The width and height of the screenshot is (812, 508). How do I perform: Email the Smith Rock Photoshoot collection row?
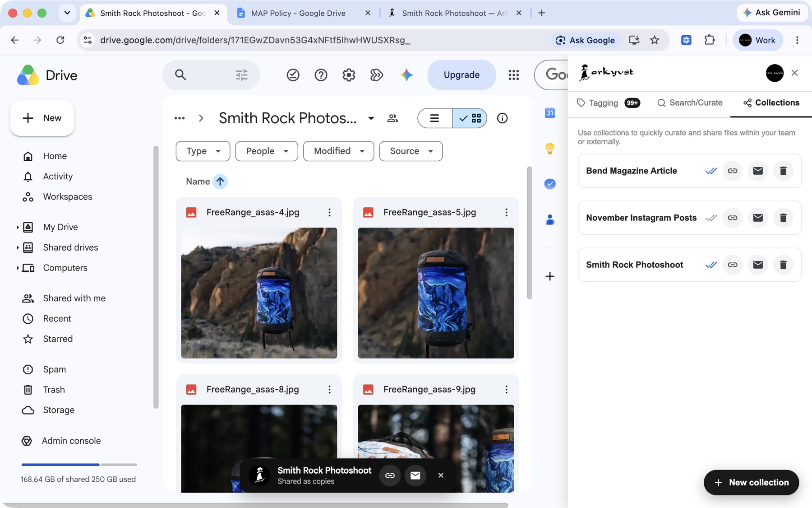[x=757, y=265]
